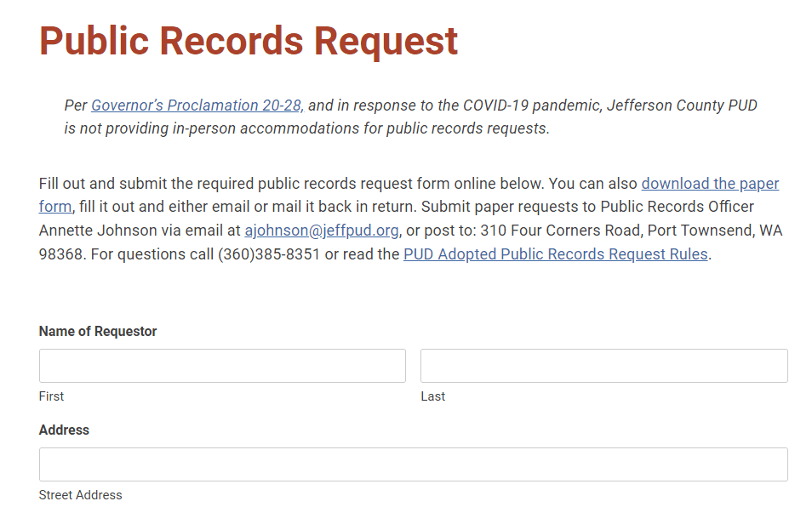The height and width of the screenshot is (507, 812).
Task: Click the First sublabel under name field
Action: (51, 396)
